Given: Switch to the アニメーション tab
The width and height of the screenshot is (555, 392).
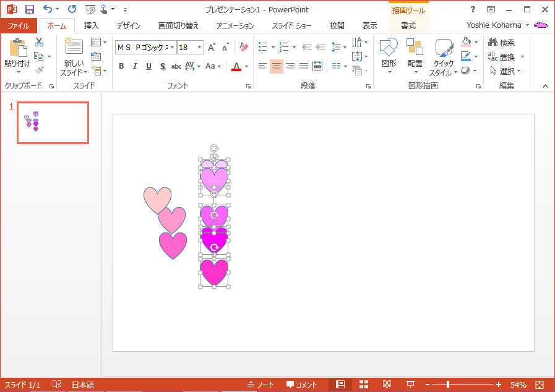Looking at the screenshot, I should click(235, 25).
